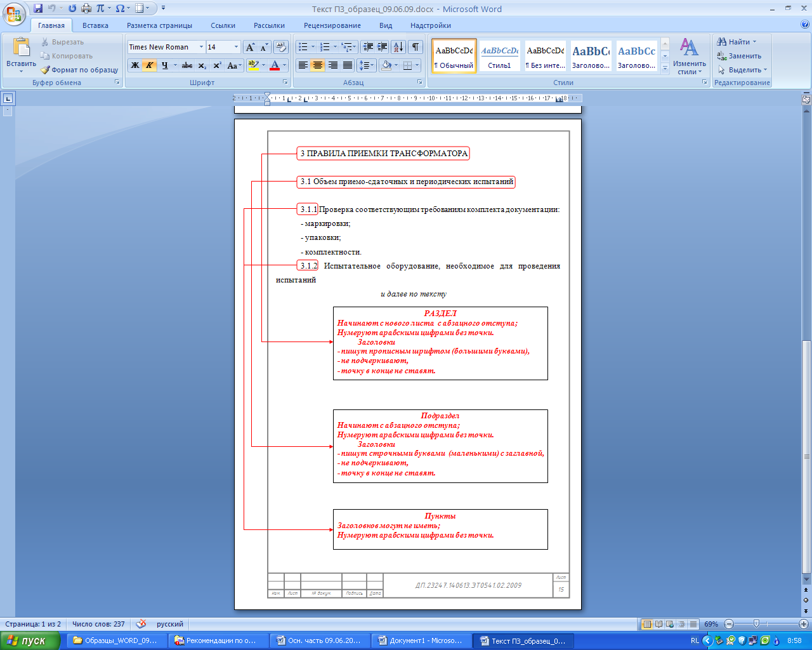Open the Вид tab
Viewport: 812px width, 650px height.
386,25
